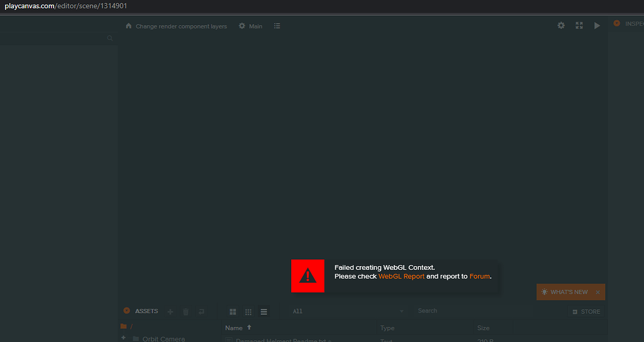The height and width of the screenshot is (342, 644).
Task: Toggle fullscreen viewport icon
Action: 579,25
